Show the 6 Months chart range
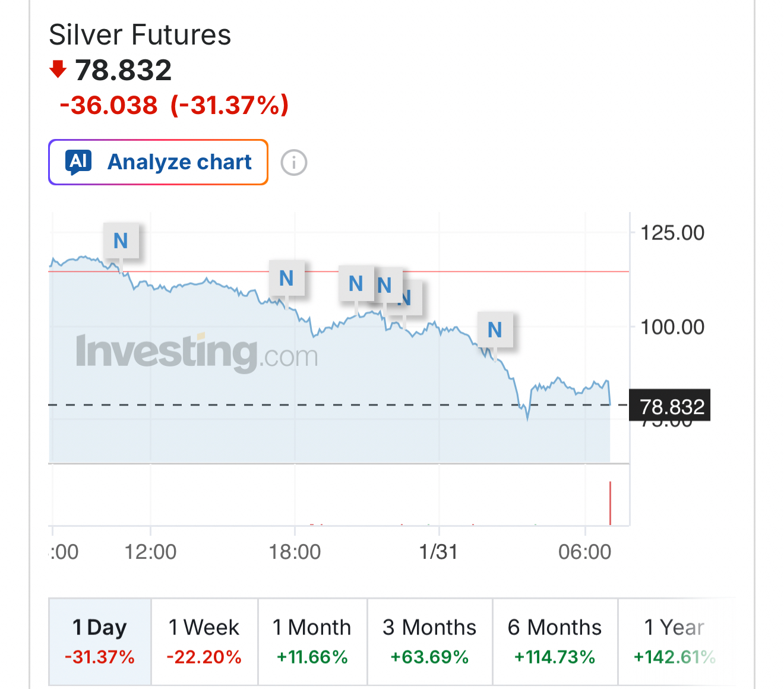Viewport: 784px width, 689px height. (x=555, y=641)
